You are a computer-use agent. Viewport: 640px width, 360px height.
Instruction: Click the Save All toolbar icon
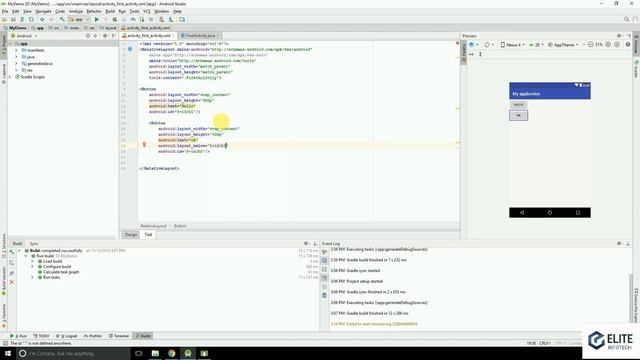tap(13, 20)
